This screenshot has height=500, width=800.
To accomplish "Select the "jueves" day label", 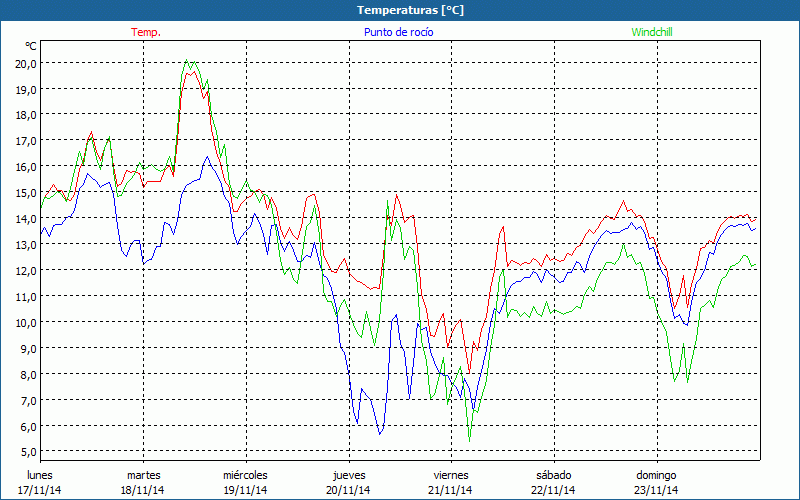I will tap(348, 475).
